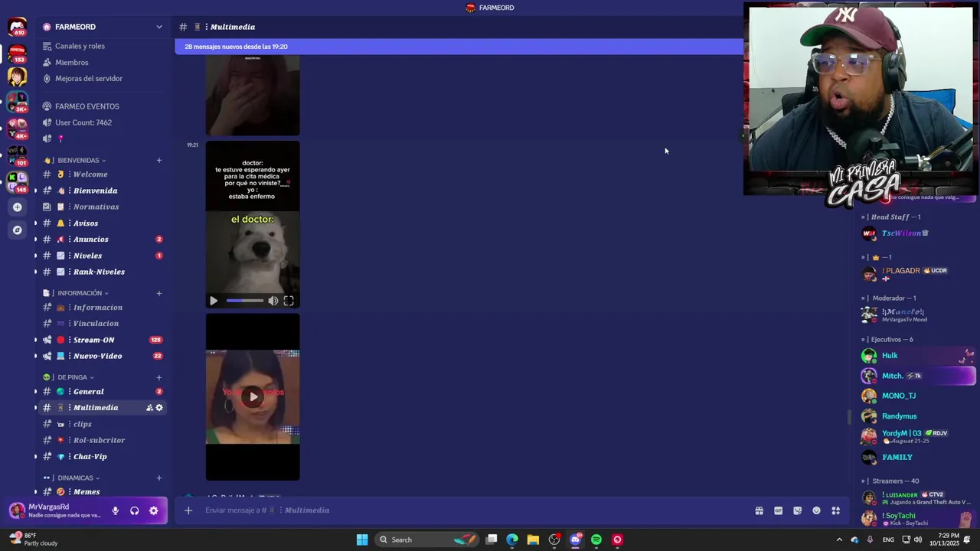
Task: Play the doctor dog video
Action: point(214,301)
